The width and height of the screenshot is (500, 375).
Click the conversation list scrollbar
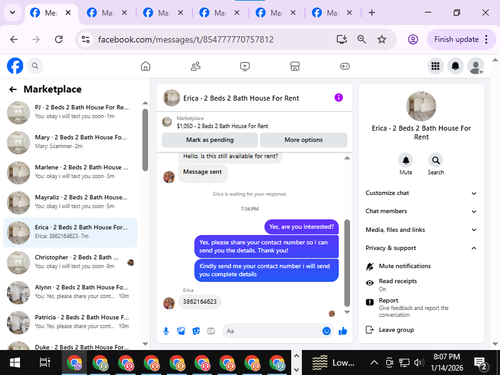tap(145, 140)
